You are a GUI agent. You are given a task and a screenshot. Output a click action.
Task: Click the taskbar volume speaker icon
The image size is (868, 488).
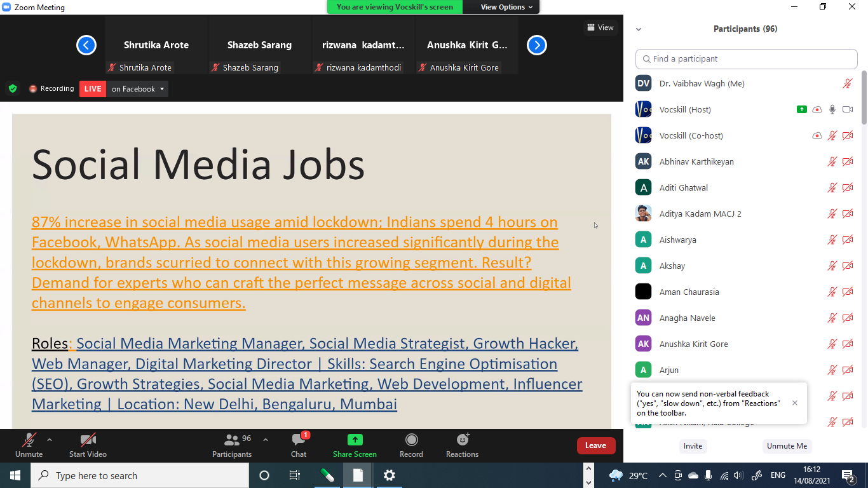(x=738, y=475)
